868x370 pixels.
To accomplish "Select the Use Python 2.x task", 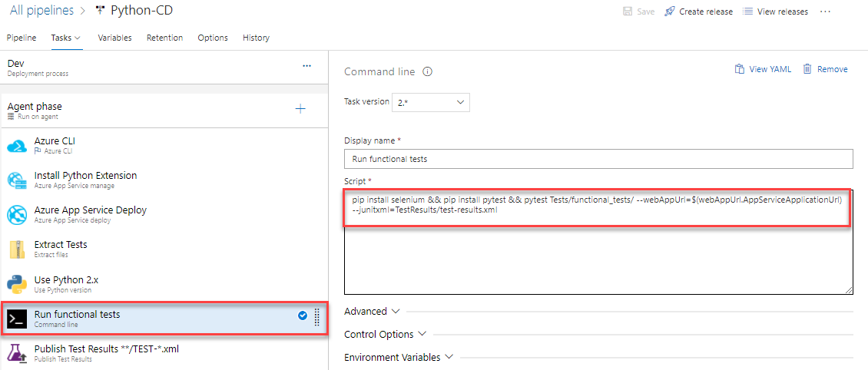I will click(x=164, y=284).
